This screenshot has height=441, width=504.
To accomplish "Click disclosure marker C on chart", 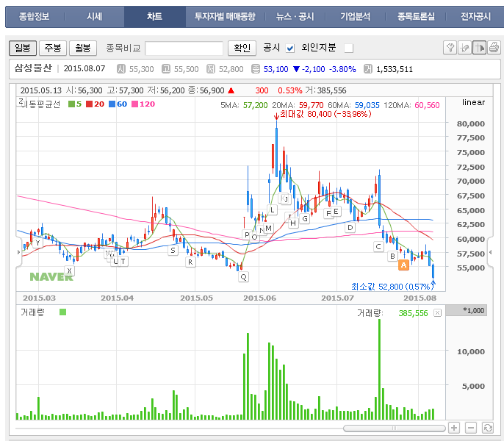I will tap(378, 247).
